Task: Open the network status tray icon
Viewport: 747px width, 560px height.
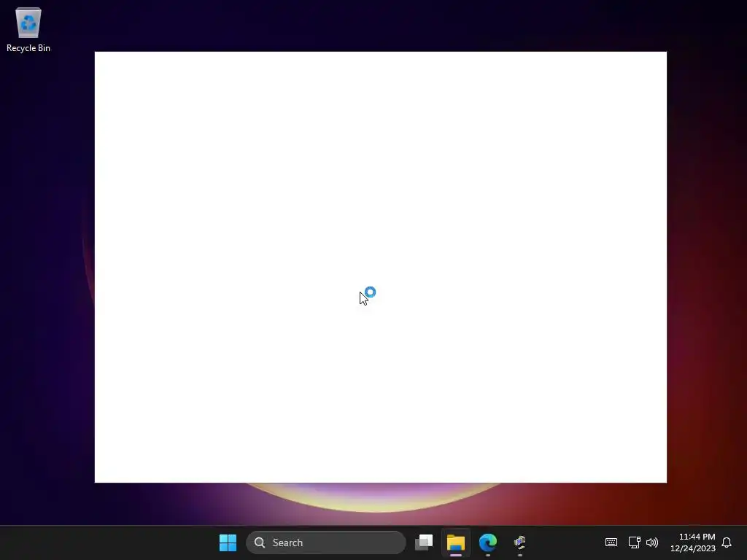Action: 634,542
